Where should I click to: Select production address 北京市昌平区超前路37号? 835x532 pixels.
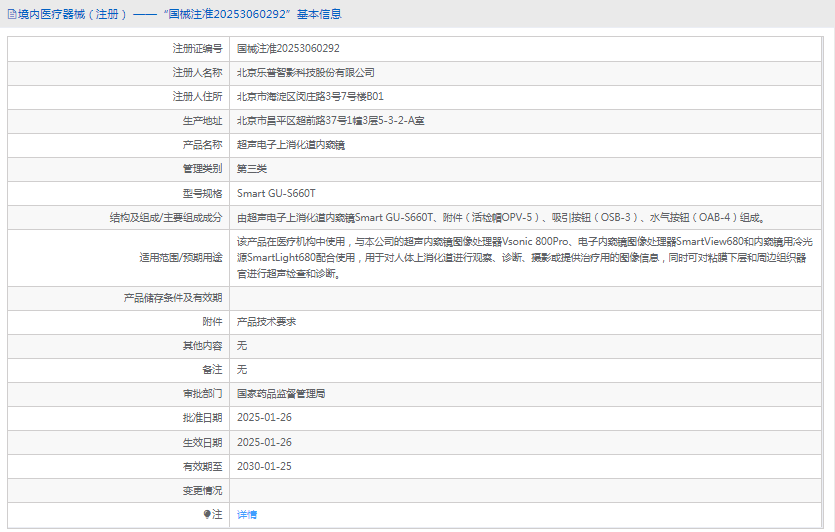[291, 121]
